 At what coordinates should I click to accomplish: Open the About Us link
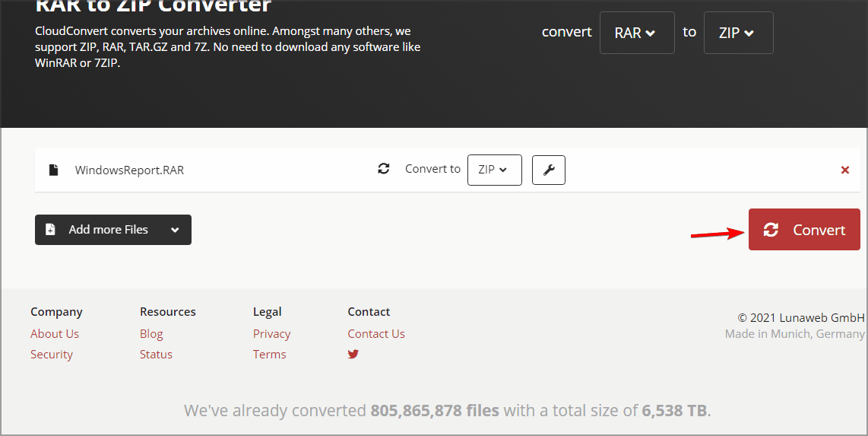pyautogui.click(x=55, y=333)
